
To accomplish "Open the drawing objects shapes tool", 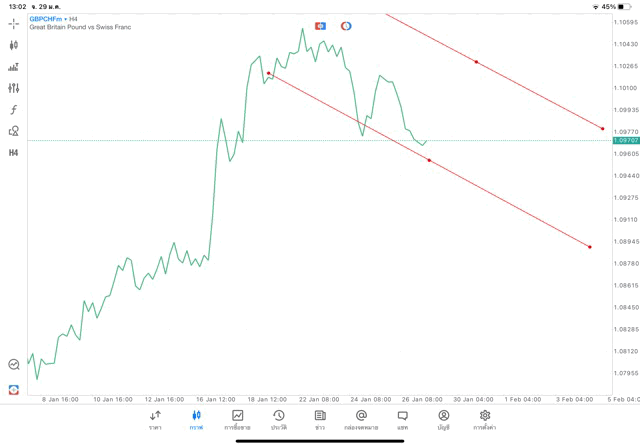I will 13,131.
